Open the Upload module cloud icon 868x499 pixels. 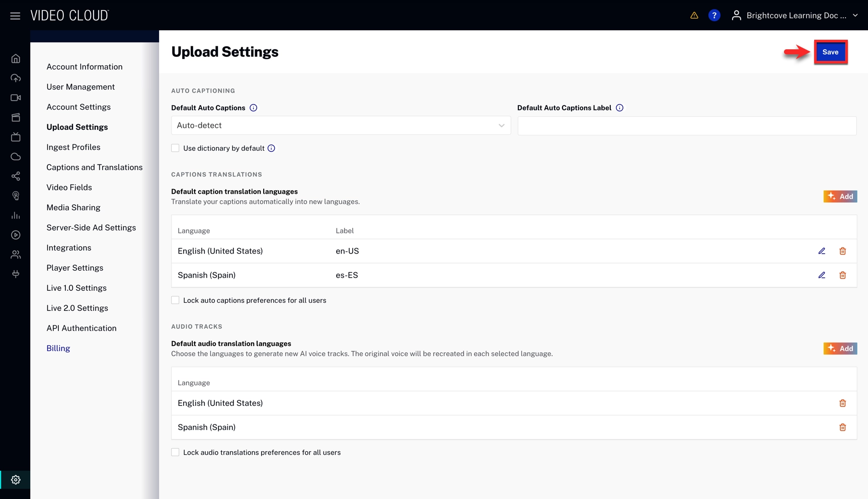click(16, 78)
